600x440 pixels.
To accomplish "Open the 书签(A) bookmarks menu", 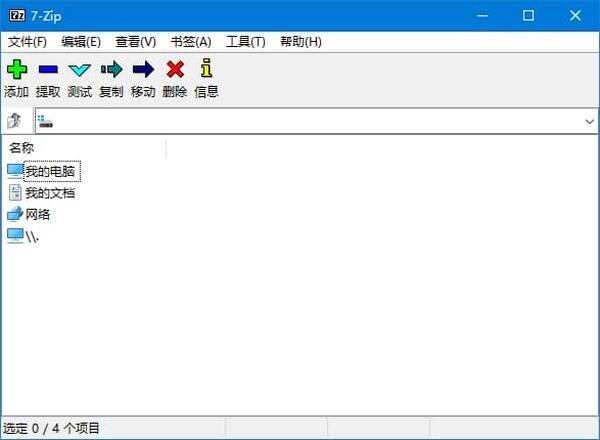I will (x=191, y=41).
